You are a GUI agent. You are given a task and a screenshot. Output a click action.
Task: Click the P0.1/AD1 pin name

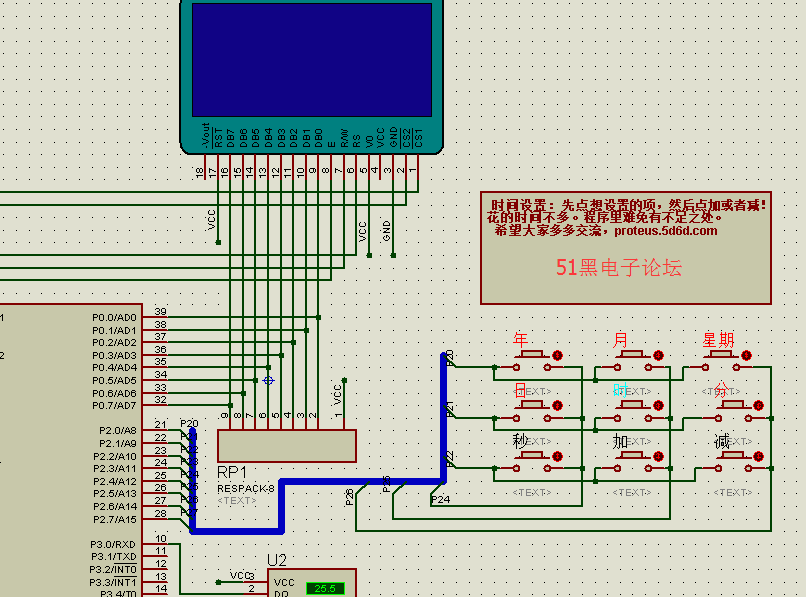click(114, 330)
